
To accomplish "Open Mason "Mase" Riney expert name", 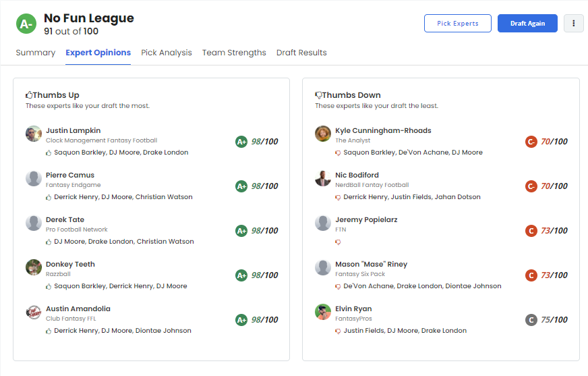I will tap(371, 264).
